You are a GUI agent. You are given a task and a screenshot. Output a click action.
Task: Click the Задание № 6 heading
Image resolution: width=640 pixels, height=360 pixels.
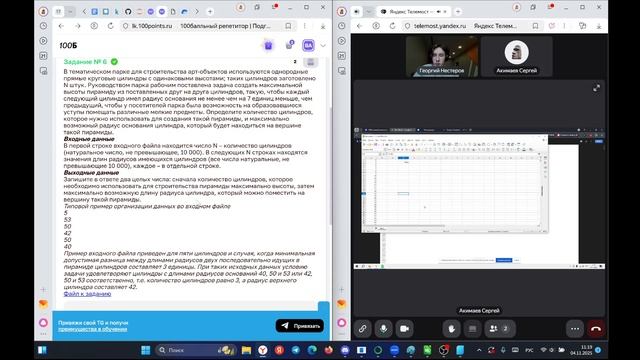coord(85,62)
